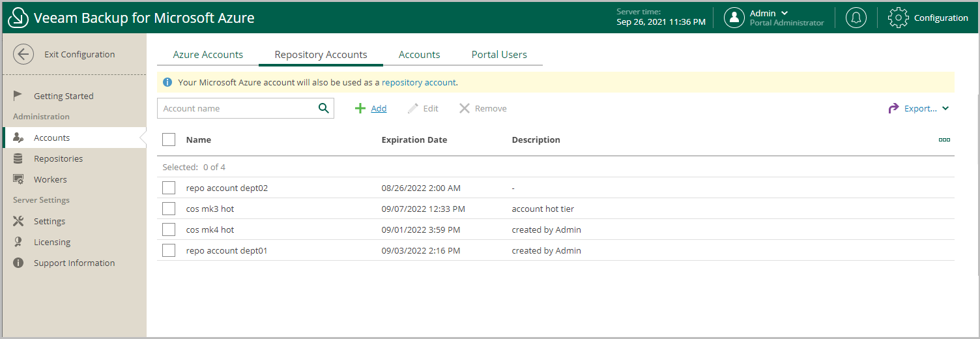This screenshot has width=980, height=339.
Task: Click the Workers sidebar icon
Action: (x=18, y=179)
